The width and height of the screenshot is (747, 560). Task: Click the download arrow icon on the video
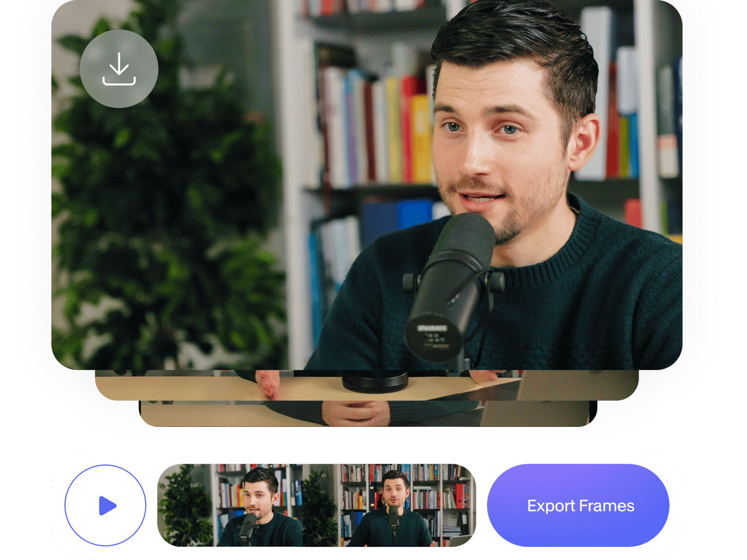coord(119,69)
